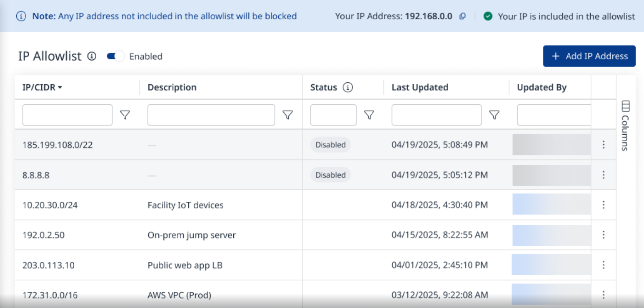This screenshot has height=308, width=644.
Task: Open actions for Public web app LB row
Action: pyautogui.click(x=603, y=265)
